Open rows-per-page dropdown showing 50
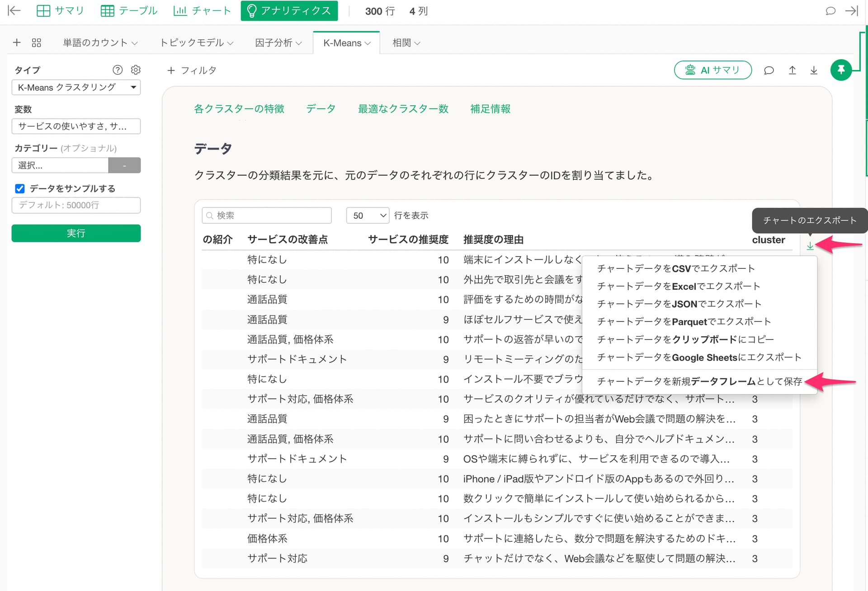Viewport: 868px width, 591px height. coord(368,216)
